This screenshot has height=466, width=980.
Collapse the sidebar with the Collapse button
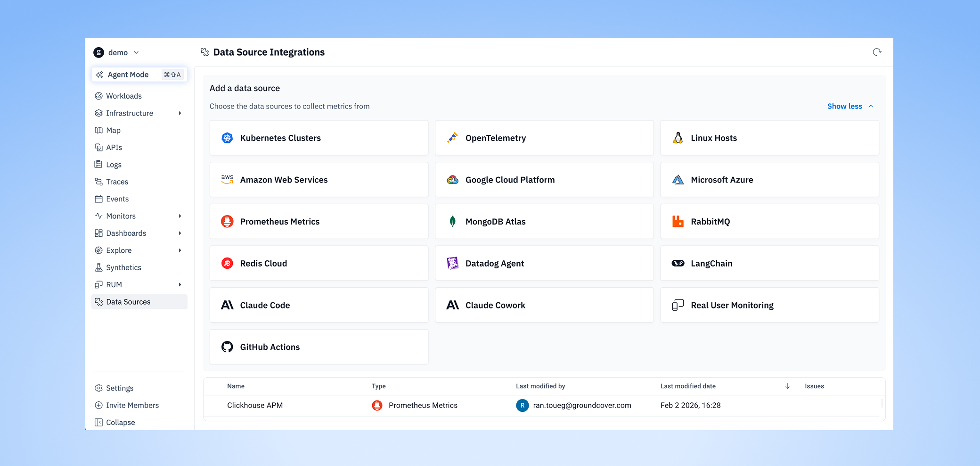coord(139,422)
